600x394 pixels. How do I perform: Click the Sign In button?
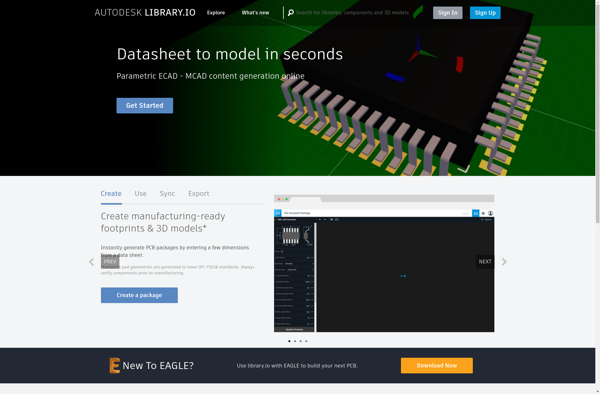pyautogui.click(x=447, y=13)
